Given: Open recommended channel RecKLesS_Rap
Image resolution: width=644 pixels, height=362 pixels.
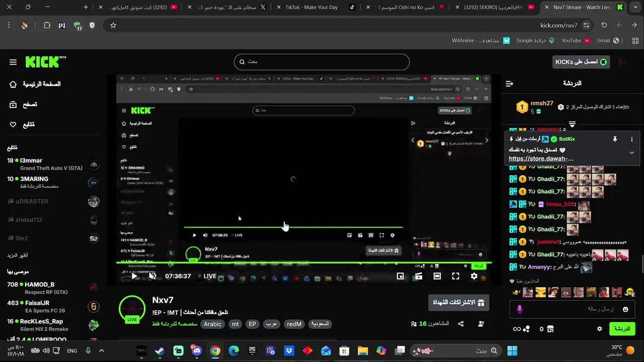Looking at the screenshot, I should (x=53, y=325).
